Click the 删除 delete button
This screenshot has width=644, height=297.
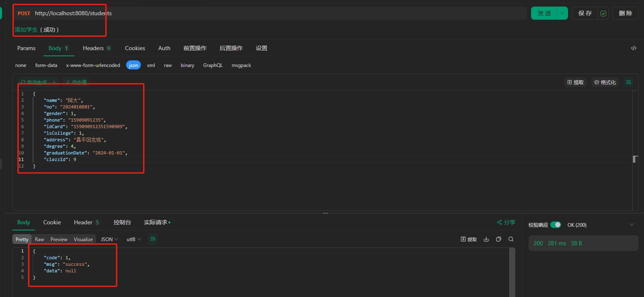[625, 13]
